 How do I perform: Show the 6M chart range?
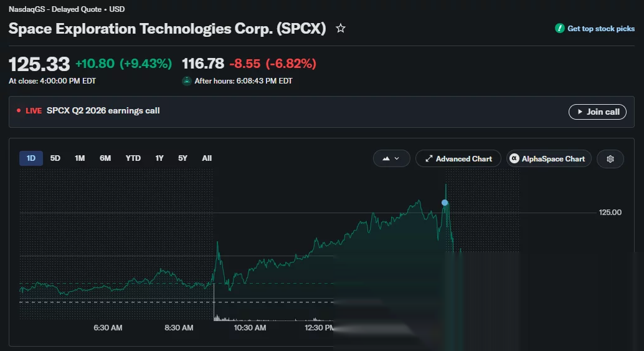click(105, 158)
